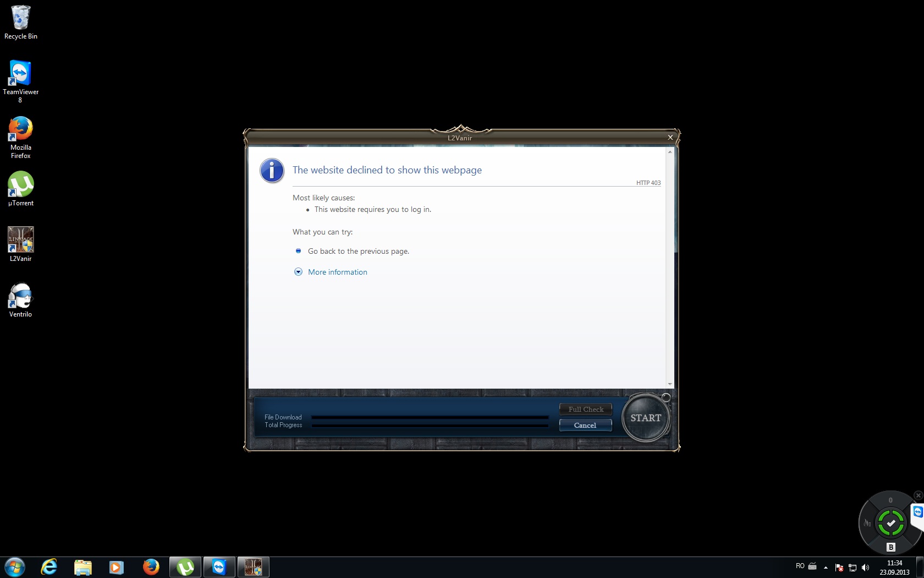
Task: Click the scroll up arrow in the launcher page
Action: [x=670, y=152]
